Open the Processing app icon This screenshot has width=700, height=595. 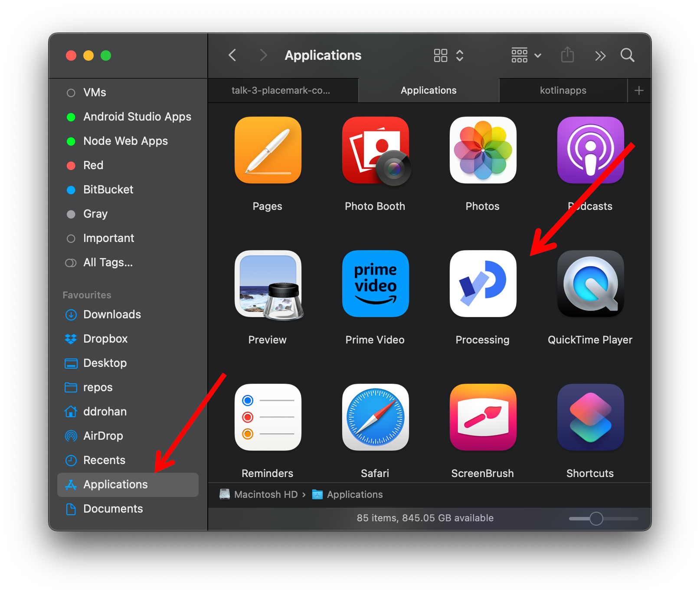click(x=483, y=284)
